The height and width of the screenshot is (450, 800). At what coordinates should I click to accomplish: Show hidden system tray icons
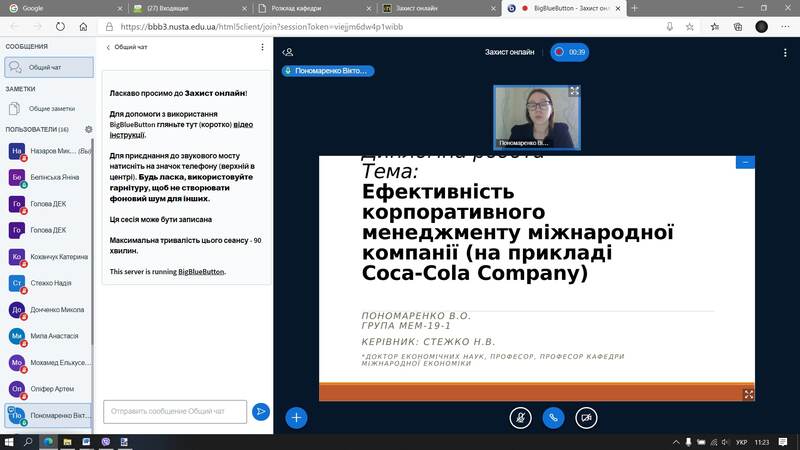[x=676, y=442]
